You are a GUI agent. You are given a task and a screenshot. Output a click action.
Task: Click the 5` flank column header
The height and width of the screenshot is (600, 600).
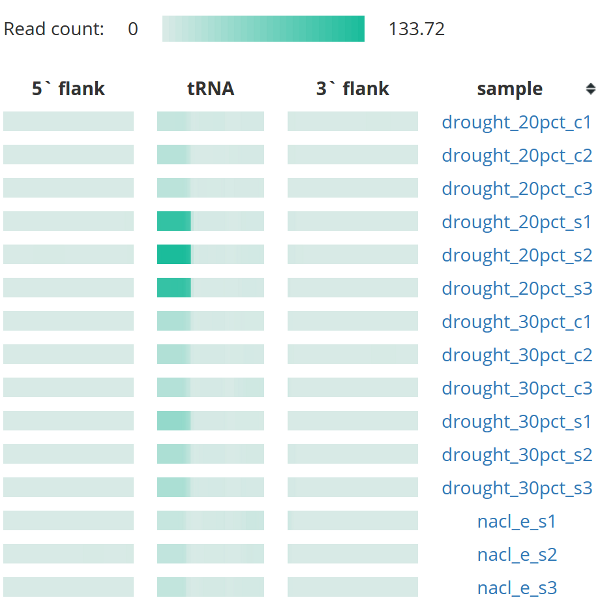tap(68, 89)
